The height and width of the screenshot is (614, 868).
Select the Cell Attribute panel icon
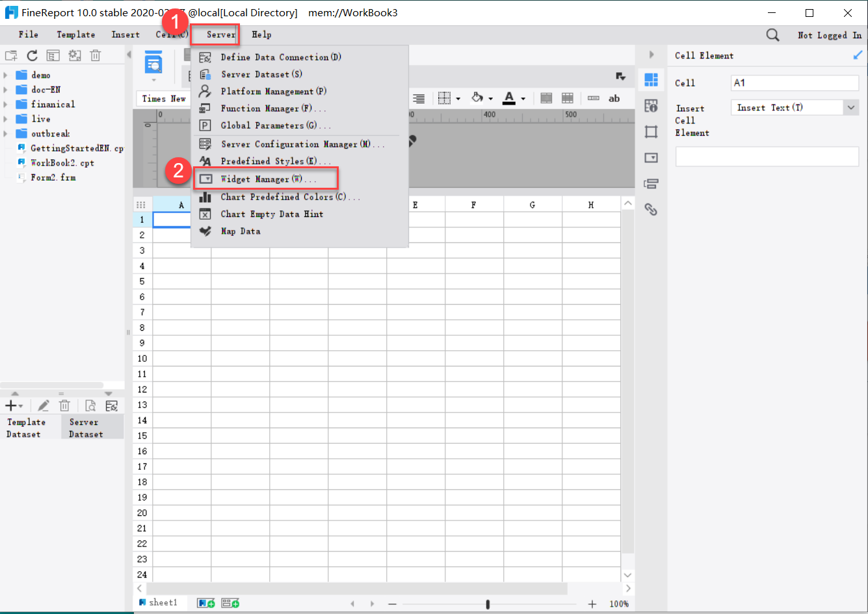(x=651, y=106)
